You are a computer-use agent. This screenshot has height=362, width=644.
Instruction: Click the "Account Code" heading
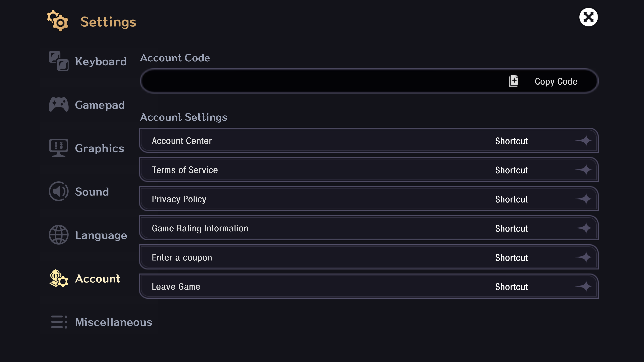click(175, 58)
